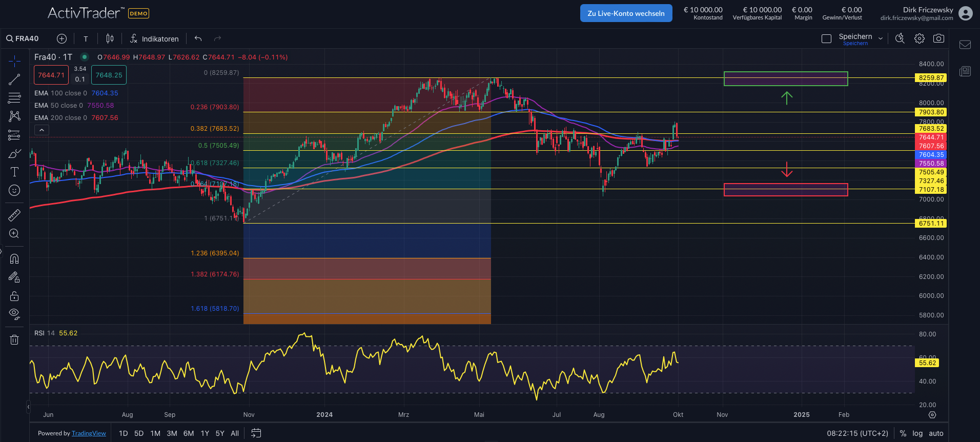Open candlestick chart type selector
Screen dimensions: 980x442
click(110, 38)
